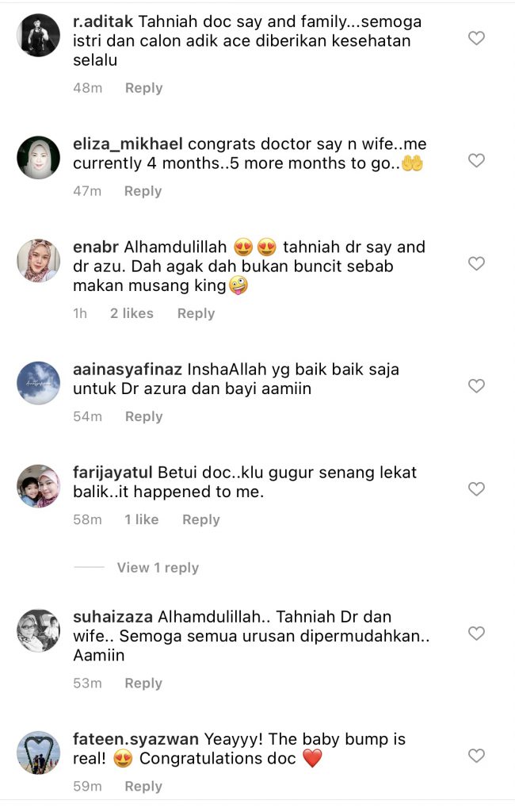Open the 2 likes list on enabr's comment
This screenshot has width=515, height=812.
point(132,313)
